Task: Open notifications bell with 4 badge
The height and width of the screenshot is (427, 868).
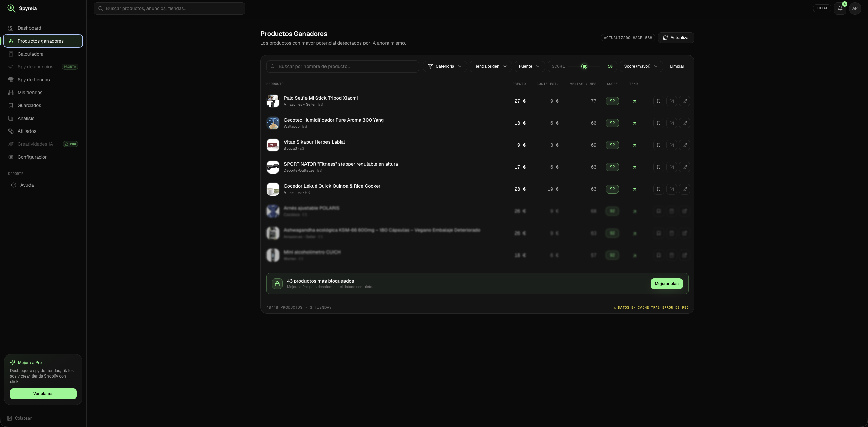Action: pos(840,8)
